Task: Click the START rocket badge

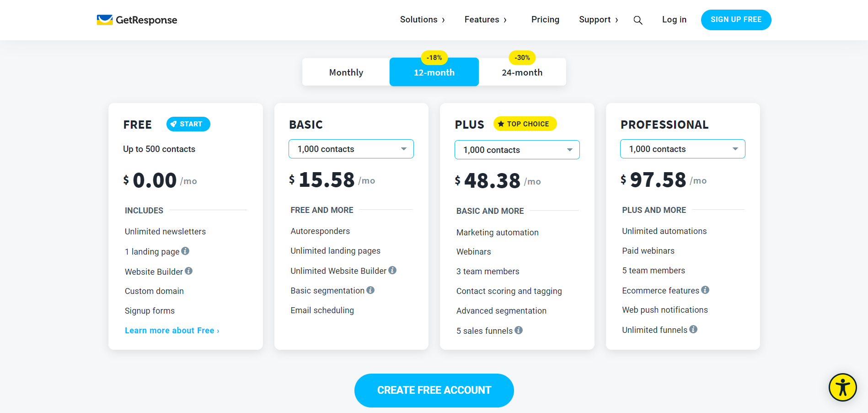Action: point(188,124)
